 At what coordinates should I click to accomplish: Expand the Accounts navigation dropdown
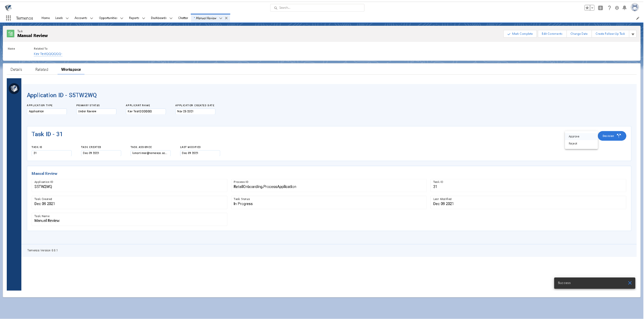(92, 18)
